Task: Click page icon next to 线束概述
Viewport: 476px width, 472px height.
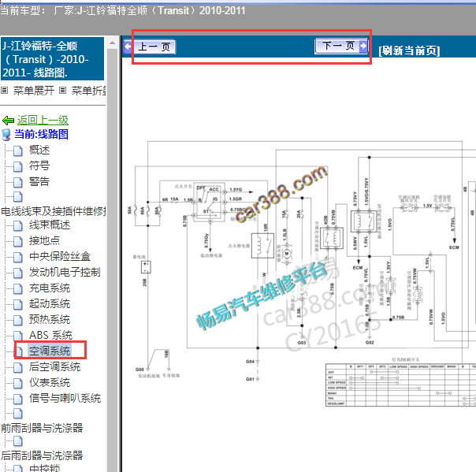Action: point(18,225)
